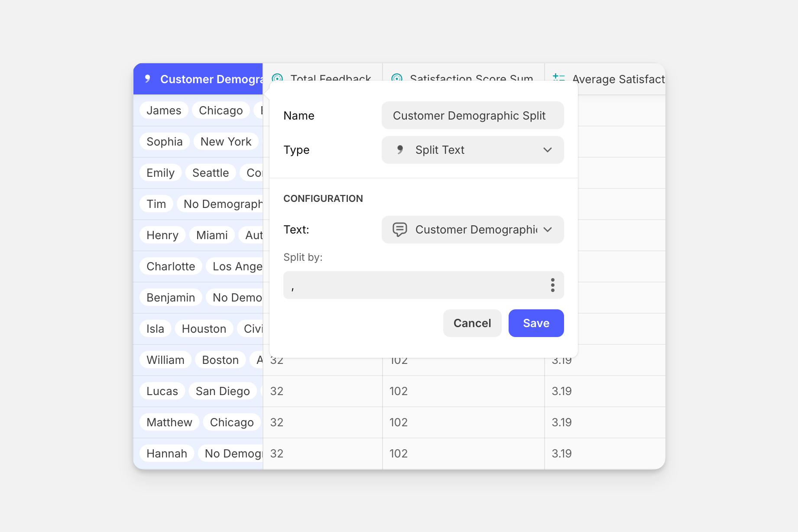Image resolution: width=798 pixels, height=532 pixels.
Task: Click the Miami tag
Action: point(212,235)
